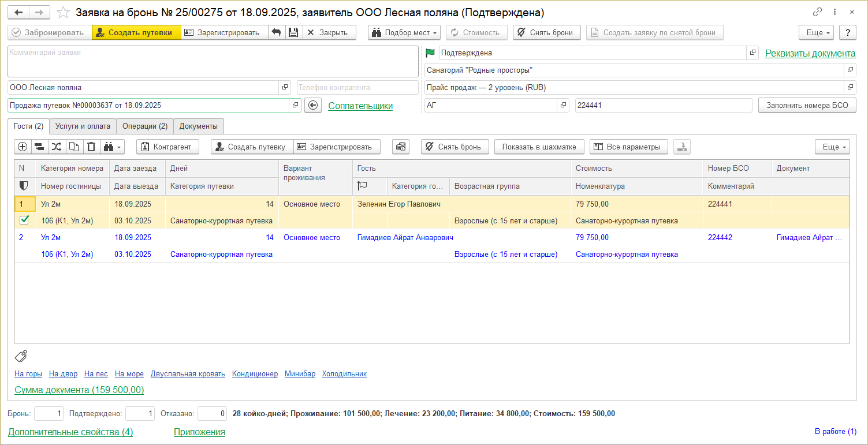This screenshot has width=868, height=445.
Task: Toggle the checkbox in first guest row
Action: (24, 220)
